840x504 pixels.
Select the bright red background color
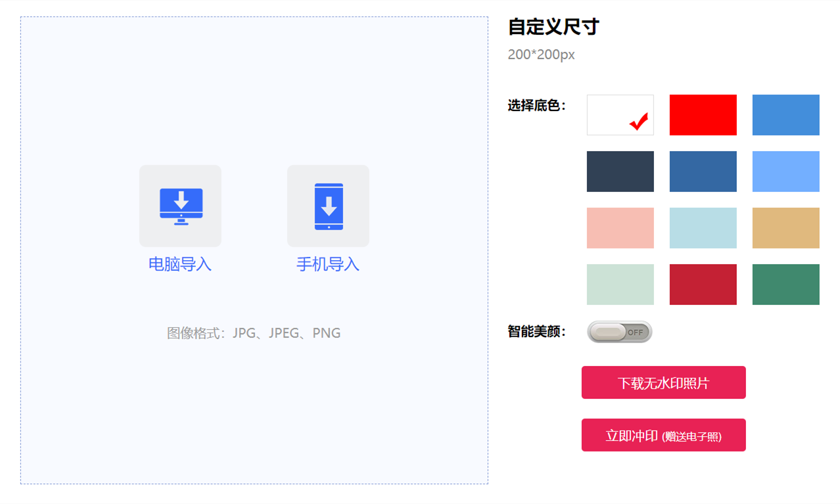pyautogui.click(x=703, y=114)
